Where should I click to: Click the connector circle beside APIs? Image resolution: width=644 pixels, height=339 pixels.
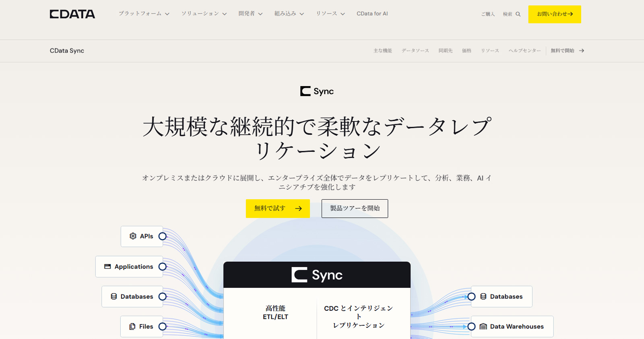tap(163, 236)
